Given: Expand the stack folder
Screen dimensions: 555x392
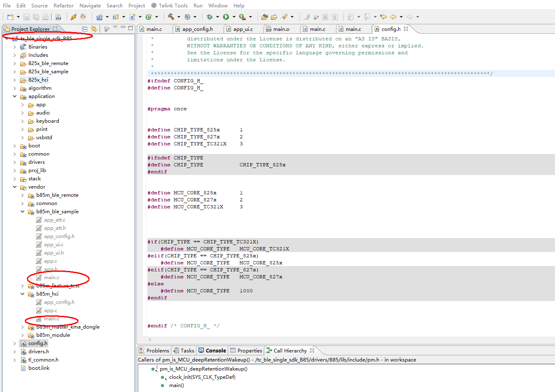Looking at the screenshot, I should coord(15,179).
